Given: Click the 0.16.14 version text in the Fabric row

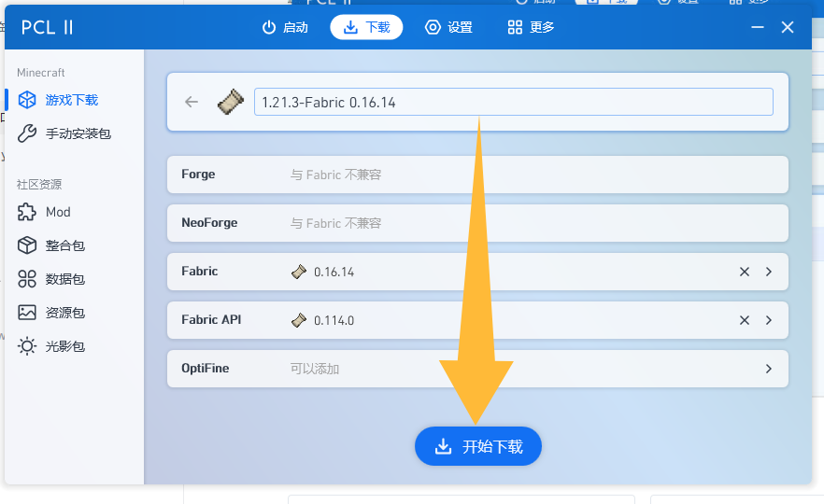Looking at the screenshot, I should 334,272.
